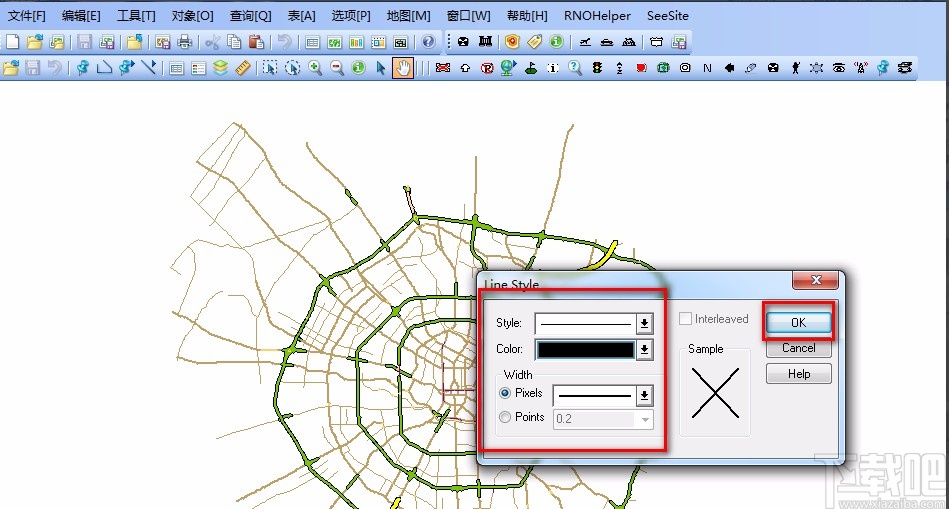949x509 pixels.
Task: Open the RNOHelper menu
Action: pyautogui.click(x=597, y=16)
